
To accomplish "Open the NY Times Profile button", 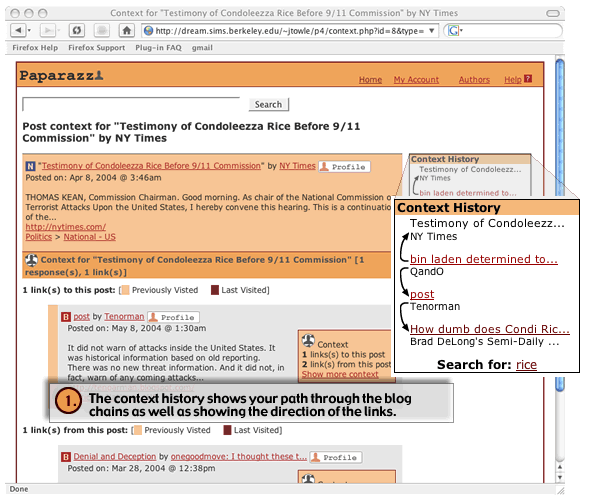I will click(344, 166).
